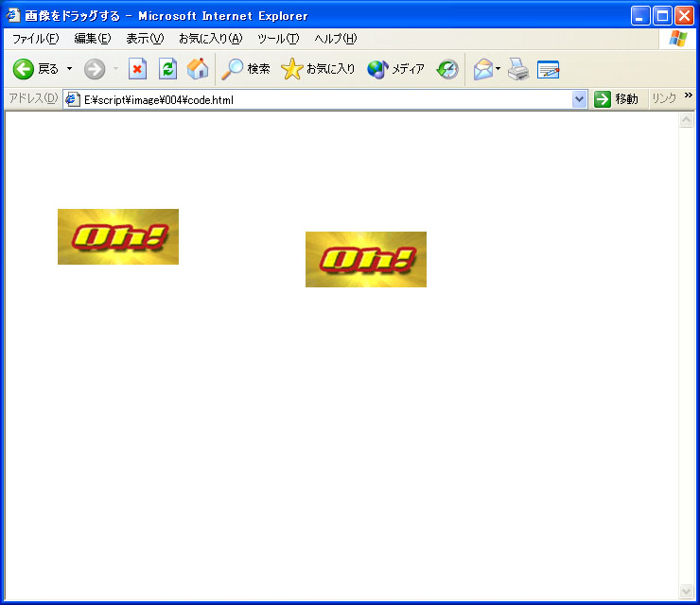Expand the Links bar chevron
The height and width of the screenshot is (605, 700).
(x=688, y=95)
